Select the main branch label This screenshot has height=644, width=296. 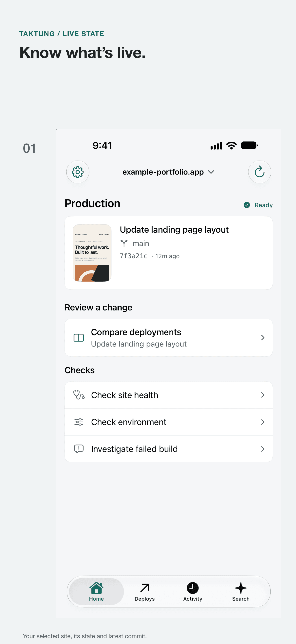click(x=141, y=243)
